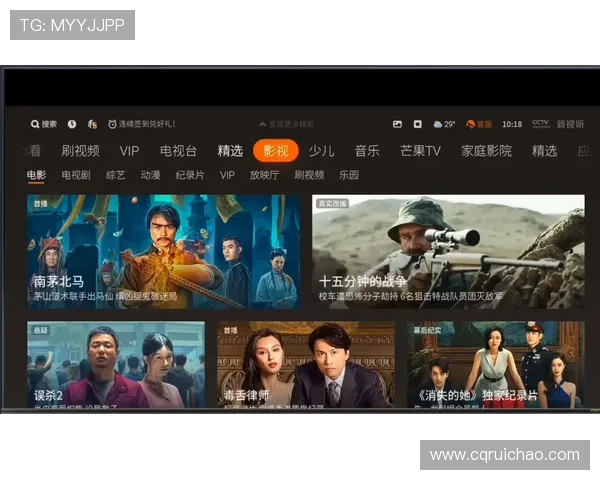Click 茅山道术联手出马仙 description text
This screenshot has height=480, width=600.
coord(105,296)
